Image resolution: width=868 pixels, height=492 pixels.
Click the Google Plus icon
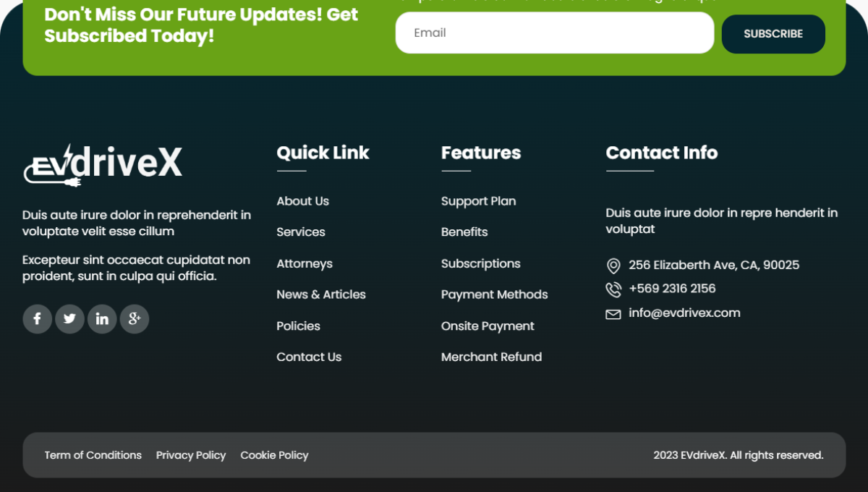pos(135,319)
